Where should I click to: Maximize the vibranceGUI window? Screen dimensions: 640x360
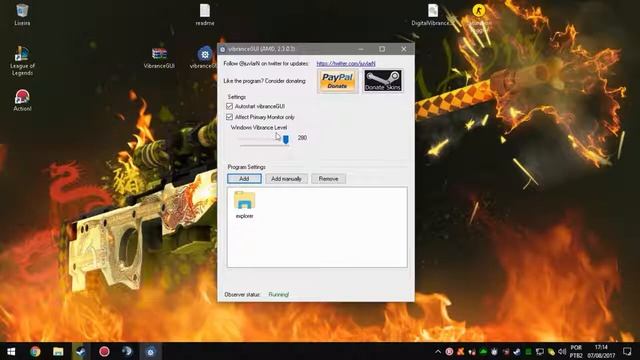pos(382,49)
